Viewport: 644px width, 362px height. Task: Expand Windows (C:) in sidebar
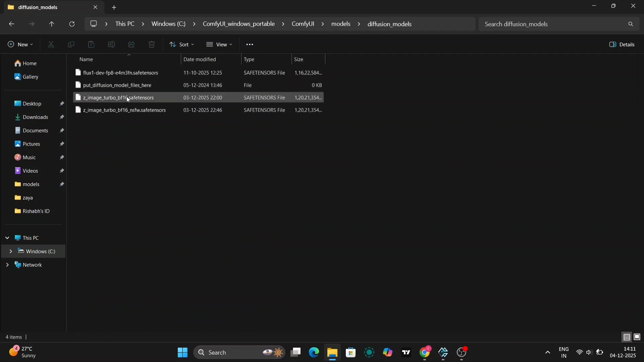point(10,251)
